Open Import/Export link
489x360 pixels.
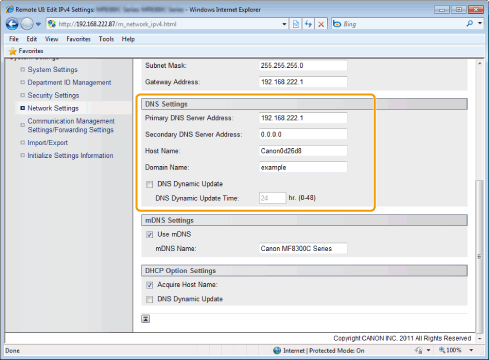48,143
